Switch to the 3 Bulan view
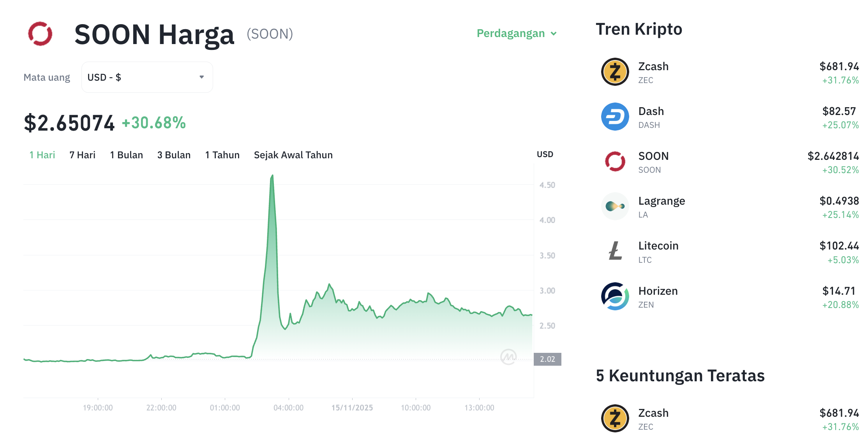 pos(174,155)
